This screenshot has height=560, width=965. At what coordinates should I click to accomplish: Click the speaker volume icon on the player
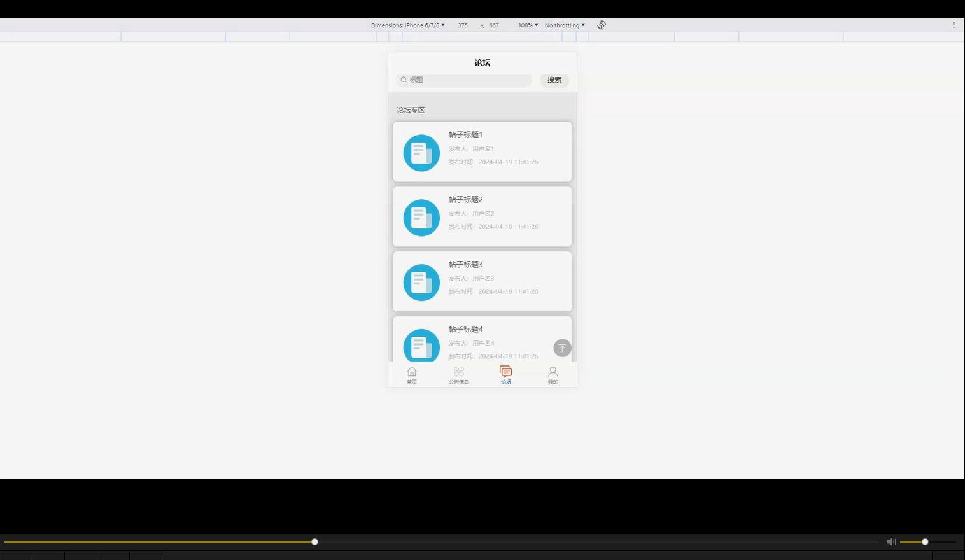click(x=891, y=542)
